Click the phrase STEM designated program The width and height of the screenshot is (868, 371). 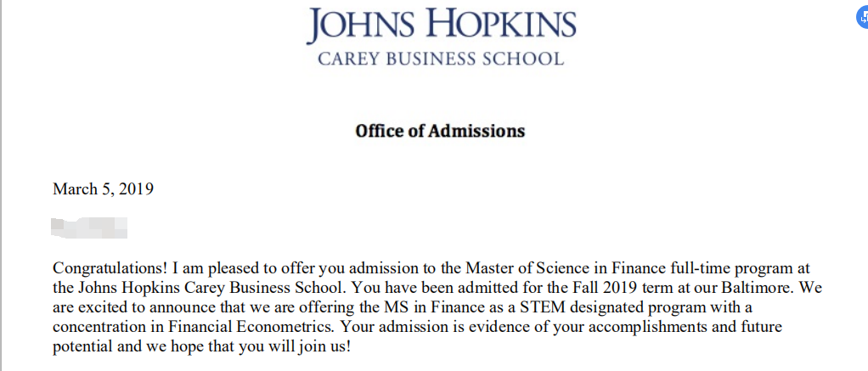coord(601,308)
